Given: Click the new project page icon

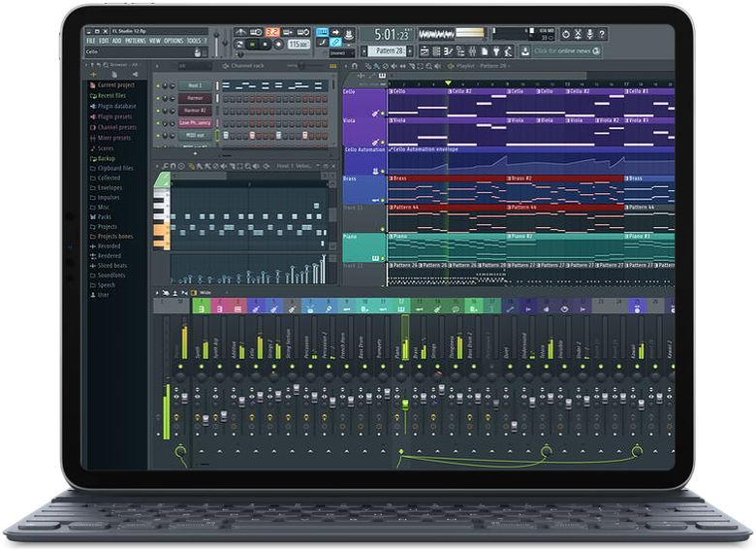Looking at the screenshot, I should point(485,50).
